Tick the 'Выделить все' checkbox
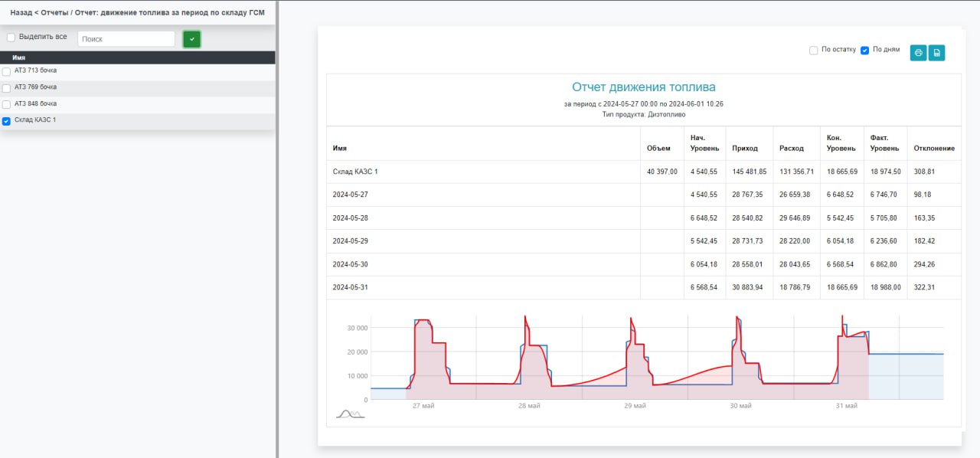Image resolution: width=980 pixels, height=458 pixels. (11, 38)
